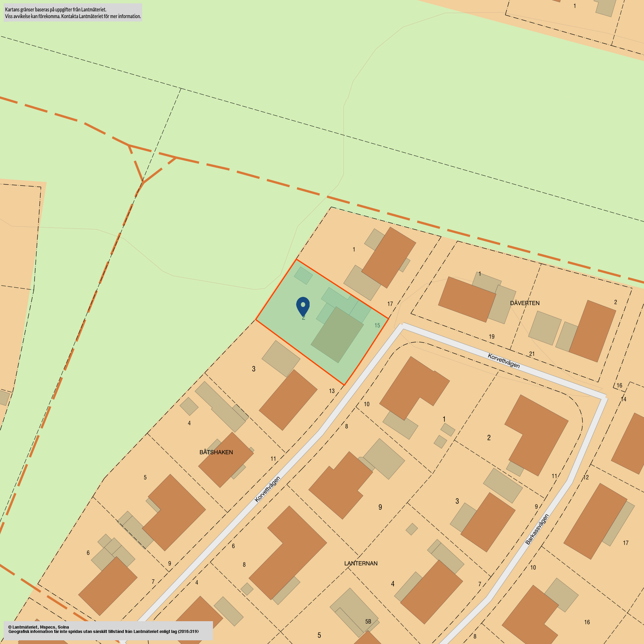Click plot number 3 beside highlighted property
This screenshot has width=644, height=644.
point(254,369)
